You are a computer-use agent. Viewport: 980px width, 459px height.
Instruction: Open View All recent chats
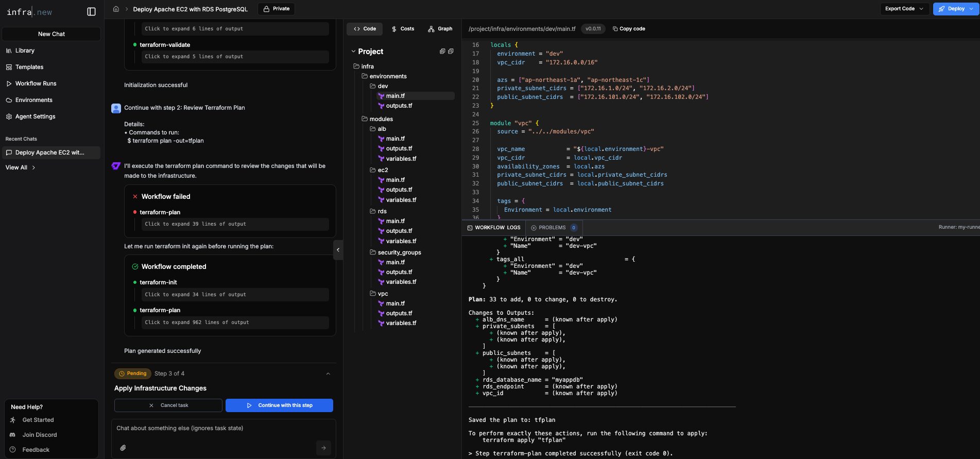[x=21, y=167]
